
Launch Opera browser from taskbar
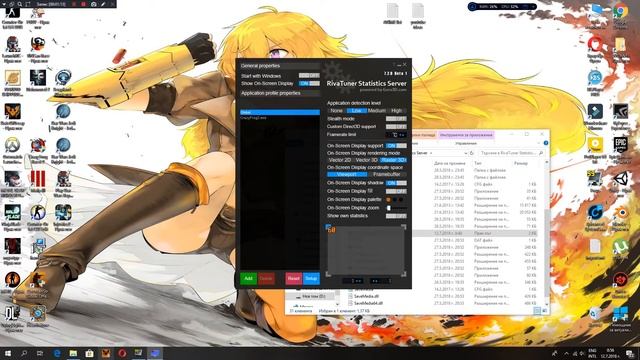122,353
